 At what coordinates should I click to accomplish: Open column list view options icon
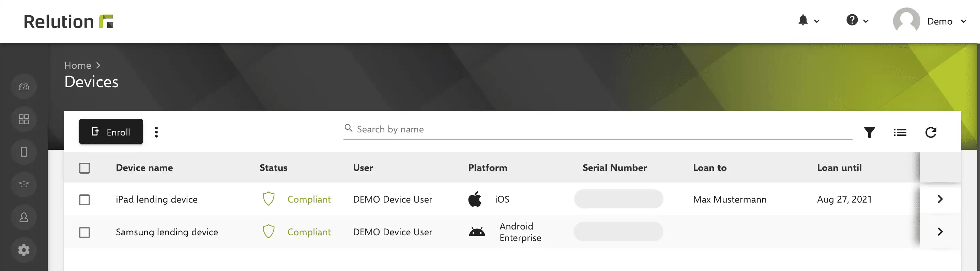(900, 132)
